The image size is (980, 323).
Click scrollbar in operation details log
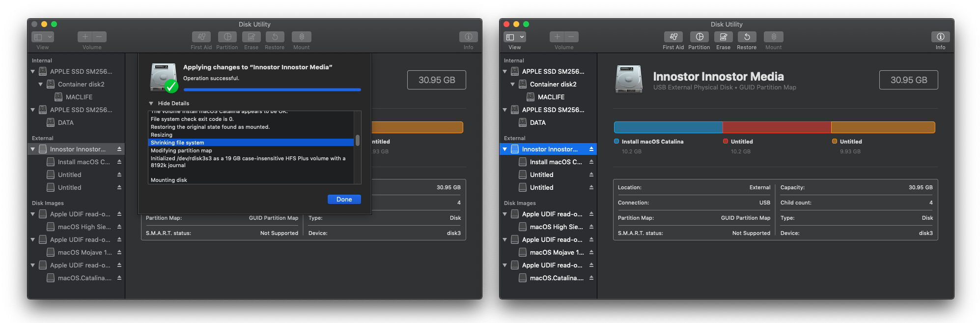coord(358,141)
